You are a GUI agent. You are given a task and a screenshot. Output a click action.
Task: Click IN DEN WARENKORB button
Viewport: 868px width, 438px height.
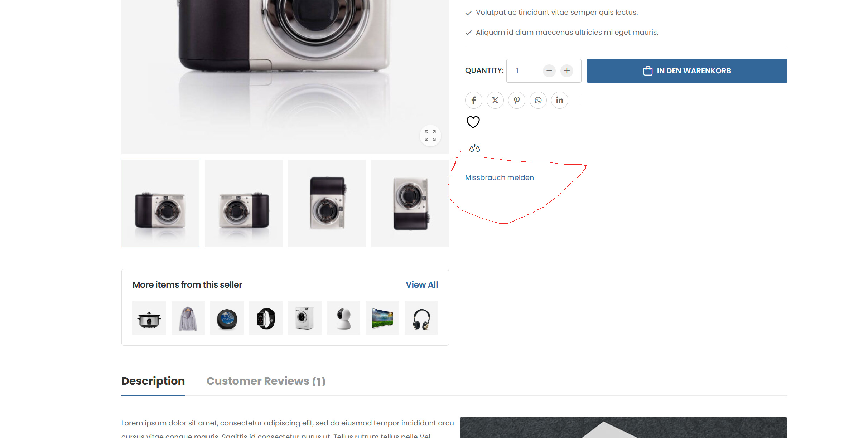(x=686, y=71)
